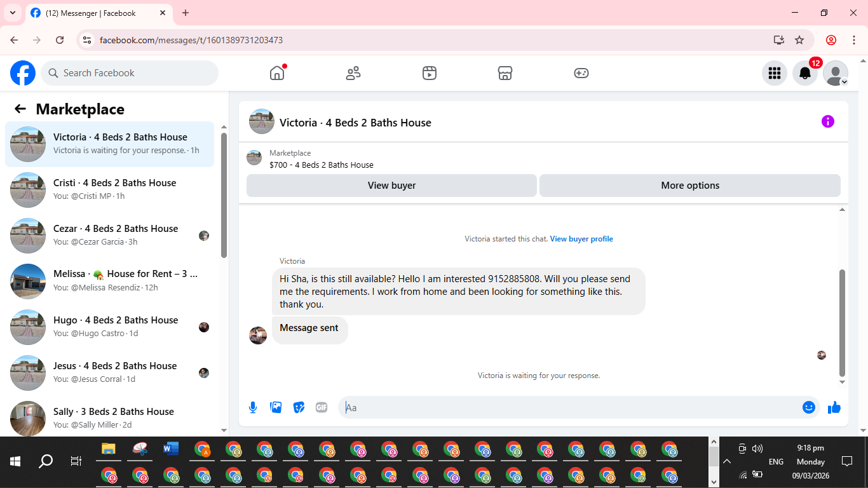Click the Messenger browser tab
868x488 pixels.
click(x=98, y=13)
